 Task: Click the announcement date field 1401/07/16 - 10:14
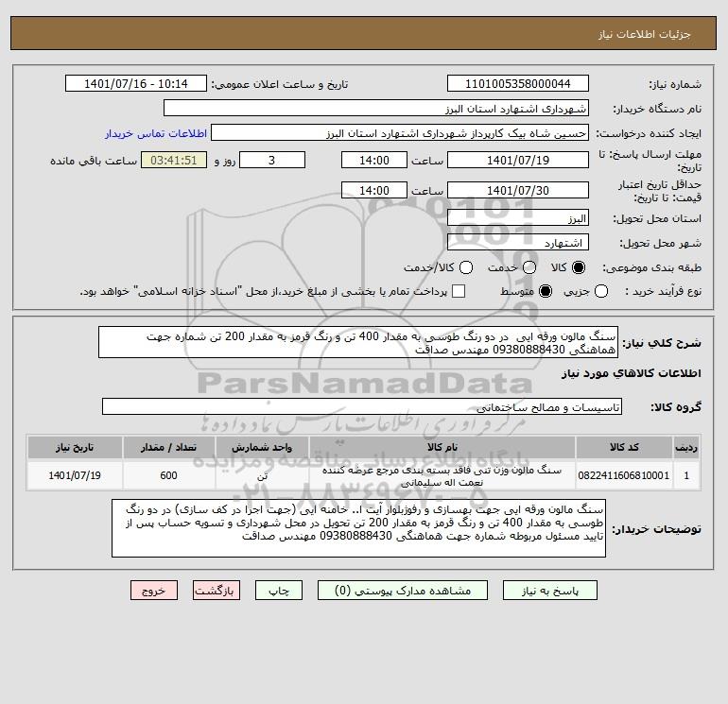136,84
